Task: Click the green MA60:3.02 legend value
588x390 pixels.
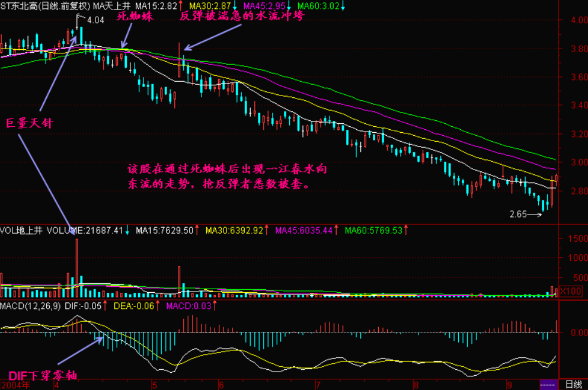Action: pyautogui.click(x=318, y=6)
